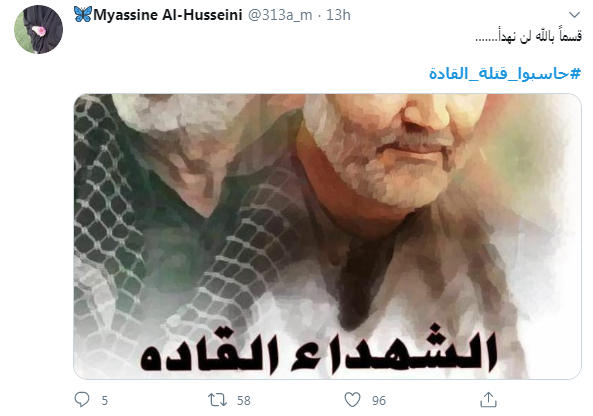Open the user's round profile avatar
Viewport: 593px width, 416px height.
(x=39, y=29)
